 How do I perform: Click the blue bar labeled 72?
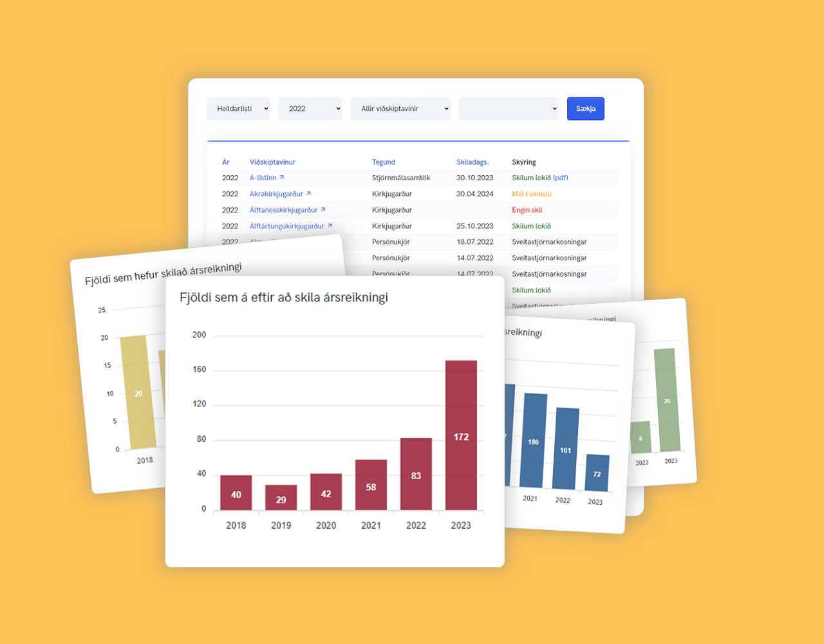pos(597,473)
